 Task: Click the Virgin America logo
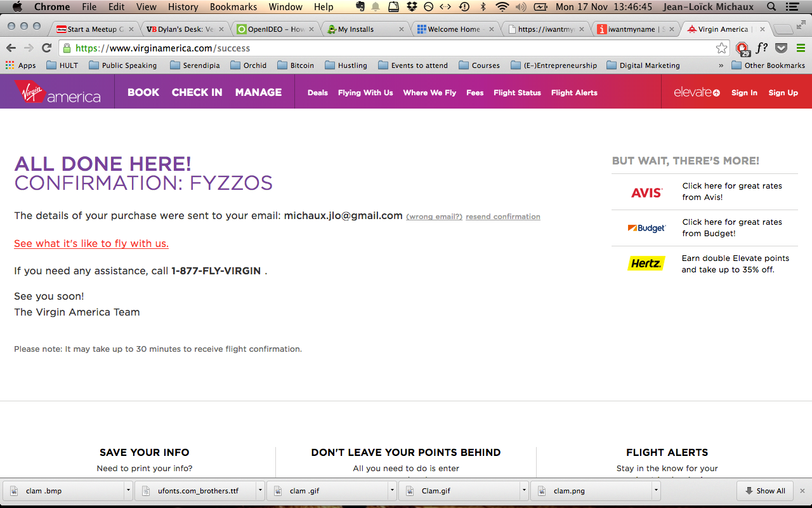pyautogui.click(x=58, y=92)
